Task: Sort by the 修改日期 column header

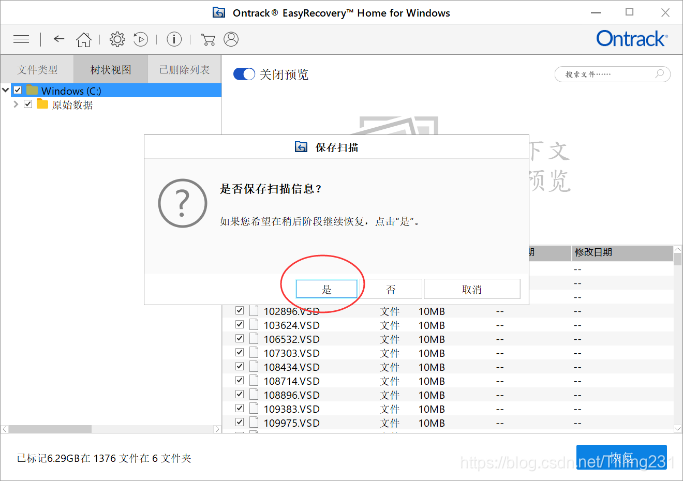Action: (622, 252)
